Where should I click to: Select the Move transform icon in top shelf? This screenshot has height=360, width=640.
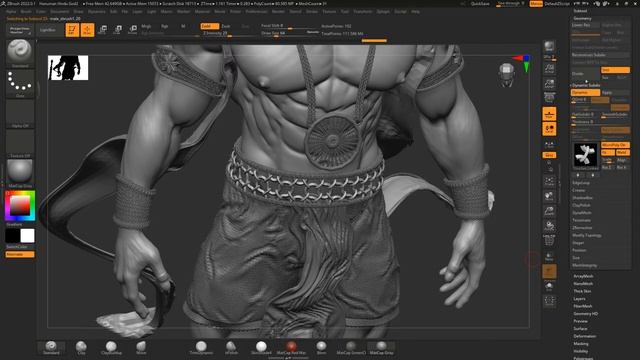pyautogui.click(x=102, y=29)
